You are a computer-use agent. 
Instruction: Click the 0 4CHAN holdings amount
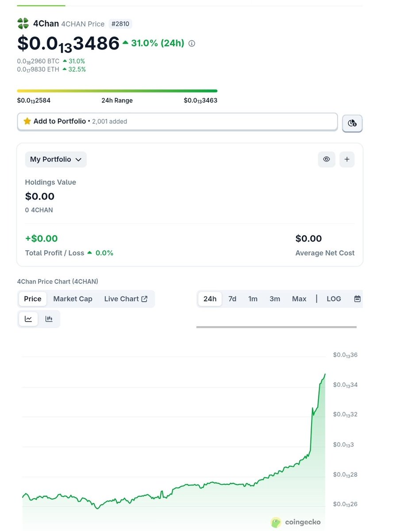(39, 210)
